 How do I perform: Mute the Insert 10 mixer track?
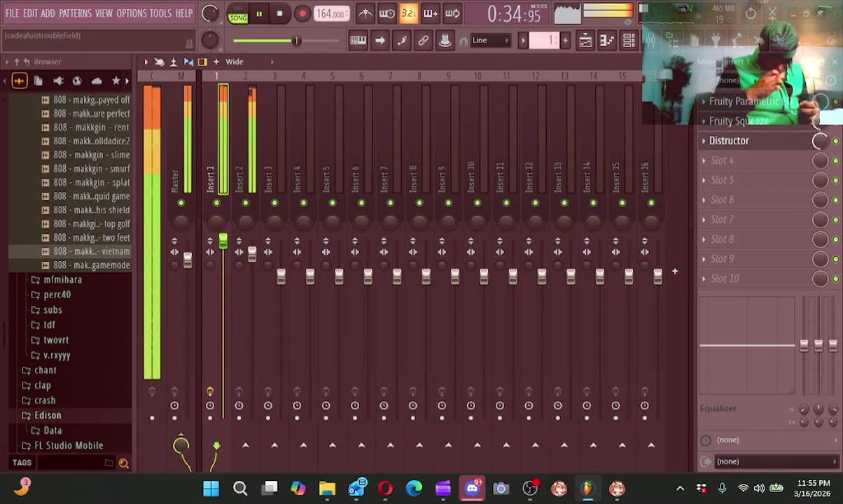click(x=478, y=203)
